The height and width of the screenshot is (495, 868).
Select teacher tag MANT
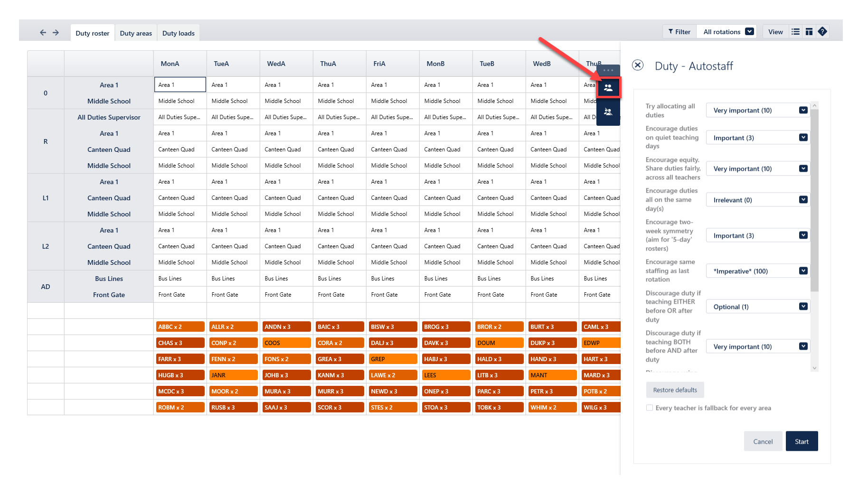[552, 375]
